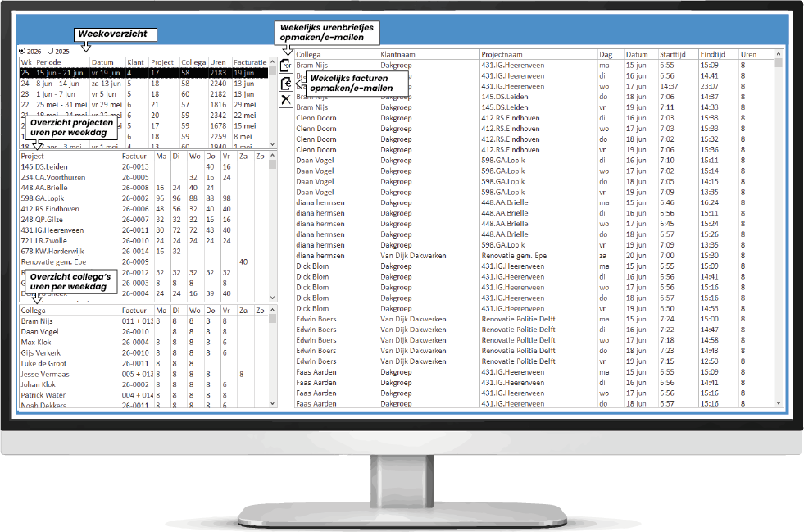Click scroll-up arrow of the projects per weekday list
The height and width of the screenshot is (532, 804).
coord(272,156)
